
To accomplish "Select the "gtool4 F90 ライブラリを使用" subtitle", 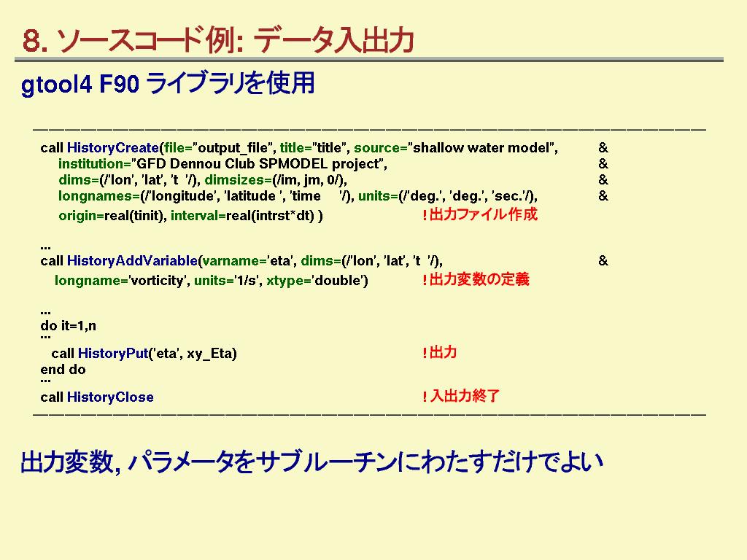I will click(x=168, y=85).
